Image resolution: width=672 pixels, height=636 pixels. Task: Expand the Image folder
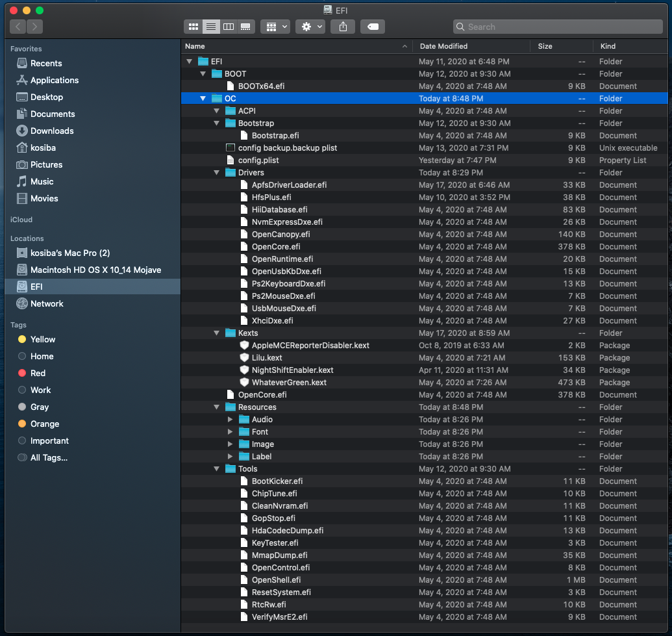click(230, 444)
